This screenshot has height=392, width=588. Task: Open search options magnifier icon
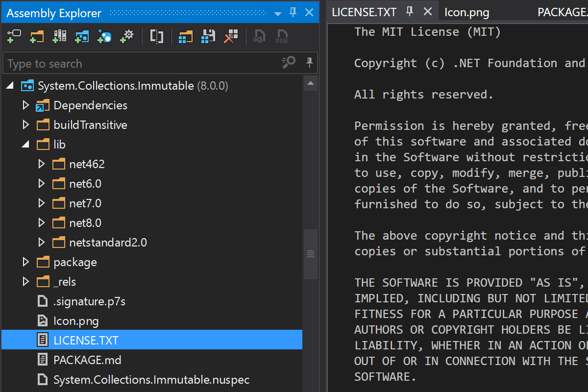(x=289, y=63)
